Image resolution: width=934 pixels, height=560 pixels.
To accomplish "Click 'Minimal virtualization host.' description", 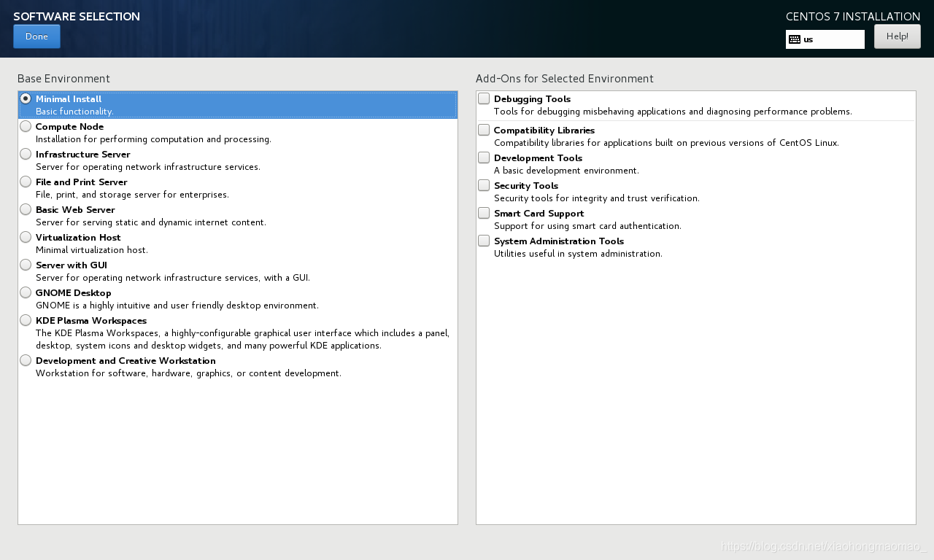I will (x=92, y=250).
